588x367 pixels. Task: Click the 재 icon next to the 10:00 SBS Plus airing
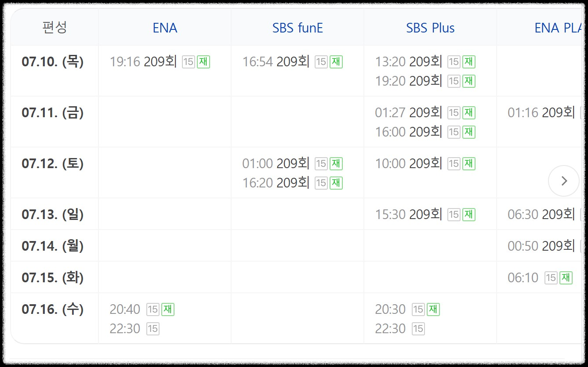pyautogui.click(x=468, y=163)
